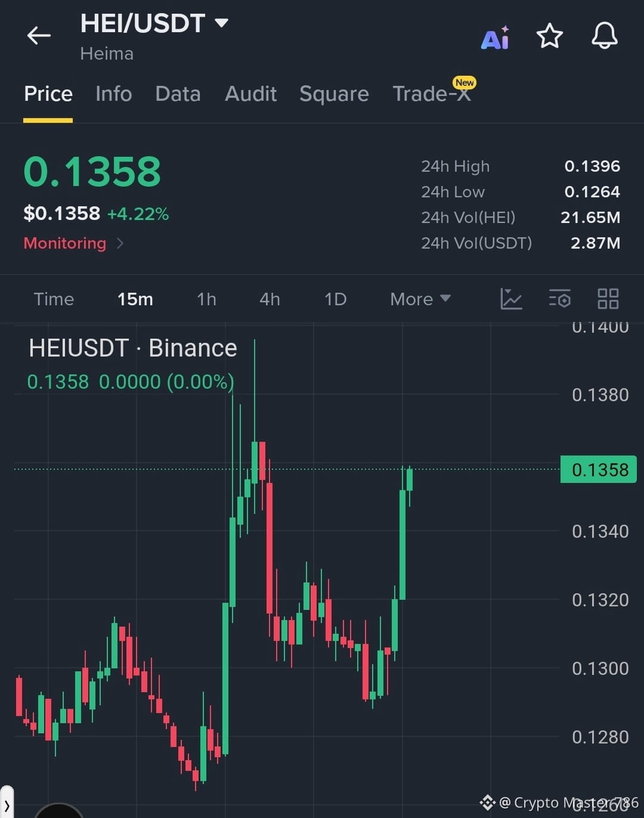Viewport: 644px width, 818px height.
Task: Tap the 0.1280 price axis label
Action: click(600, 737)
